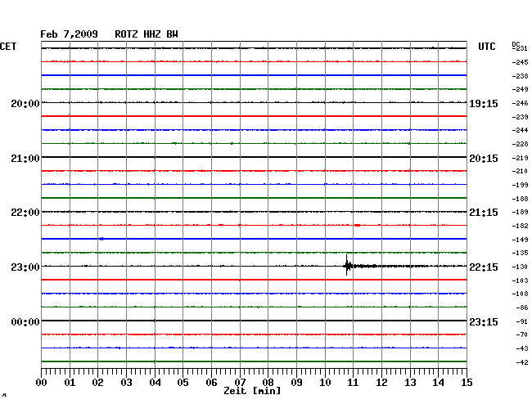The width and height of the screenshot is (532, 404).
Task: Click minute tick label "05" on time axis
Action: [x=183, y=383]
